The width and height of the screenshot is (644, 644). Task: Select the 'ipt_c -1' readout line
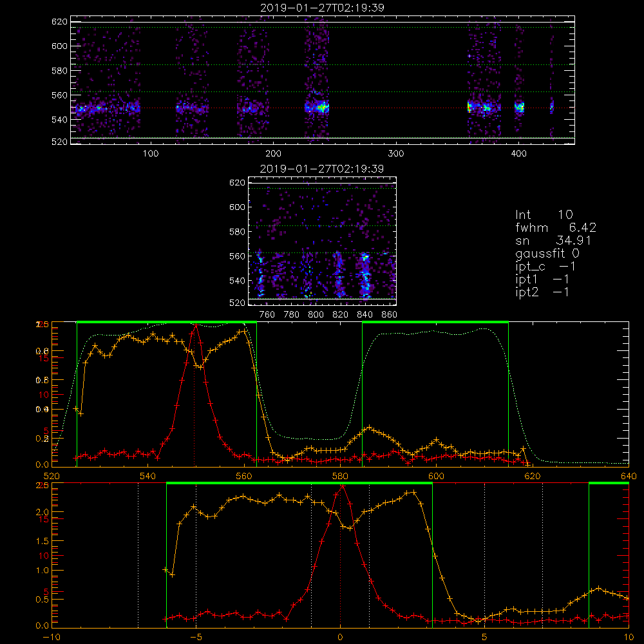click(x=545, y=267)
